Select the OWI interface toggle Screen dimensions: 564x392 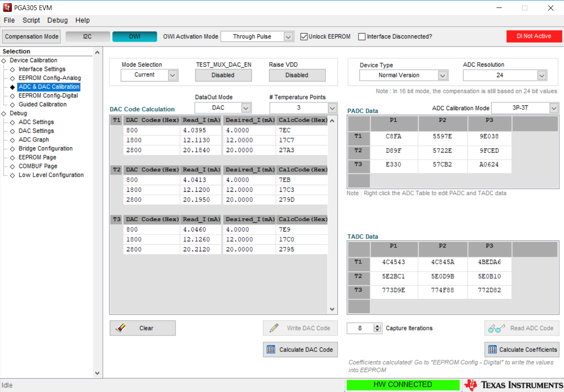134,37
